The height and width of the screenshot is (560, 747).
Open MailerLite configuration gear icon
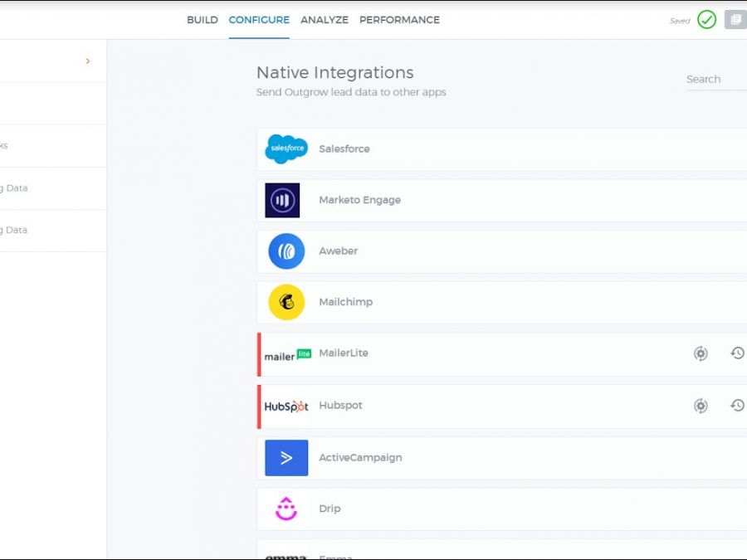701,353
